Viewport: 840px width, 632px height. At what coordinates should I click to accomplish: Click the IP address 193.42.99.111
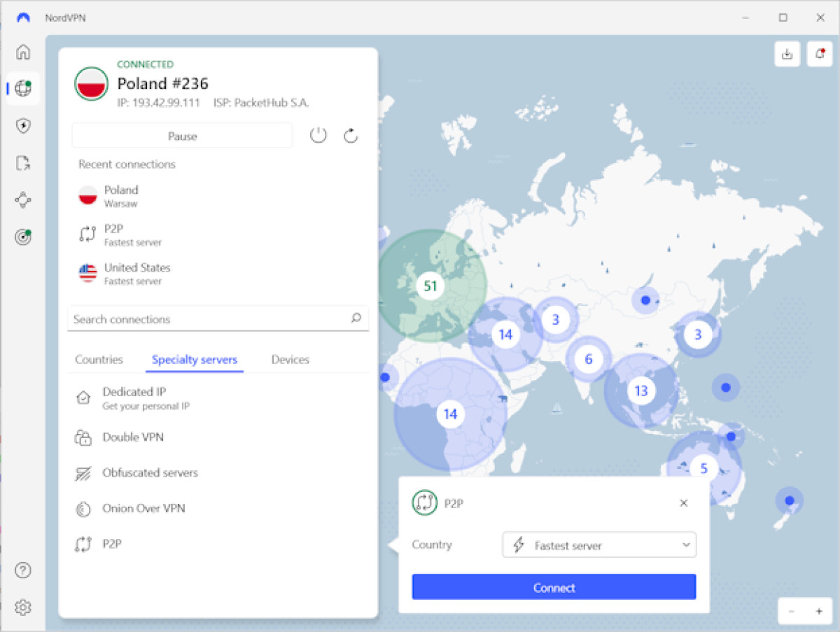tap(158, 103)
